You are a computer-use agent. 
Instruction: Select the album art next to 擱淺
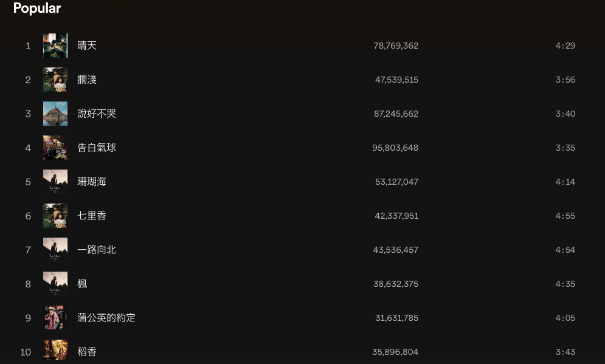click(x=55, y=80)
